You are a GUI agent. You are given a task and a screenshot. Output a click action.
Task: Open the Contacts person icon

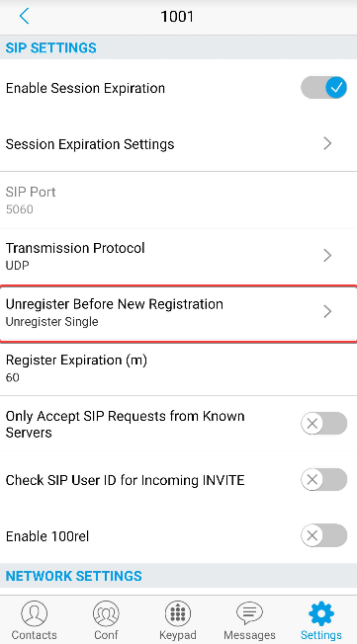coord(35,613)
